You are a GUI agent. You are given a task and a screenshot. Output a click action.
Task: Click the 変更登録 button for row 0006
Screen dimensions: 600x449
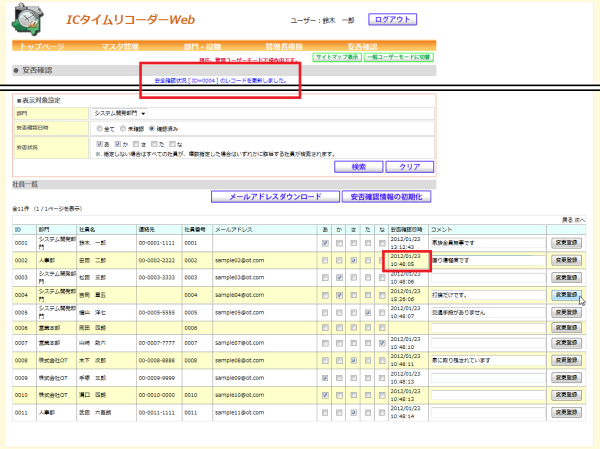(x=566, y=328)
